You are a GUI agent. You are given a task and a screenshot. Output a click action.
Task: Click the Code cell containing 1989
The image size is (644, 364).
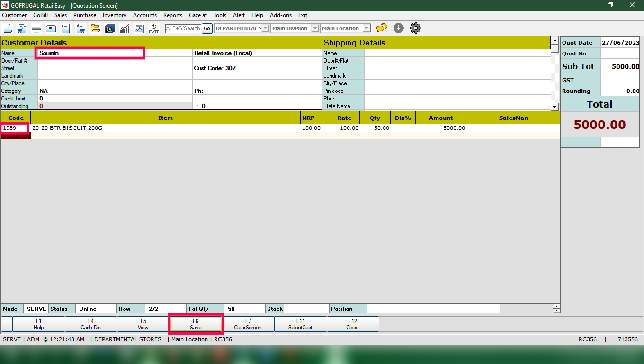15,128
